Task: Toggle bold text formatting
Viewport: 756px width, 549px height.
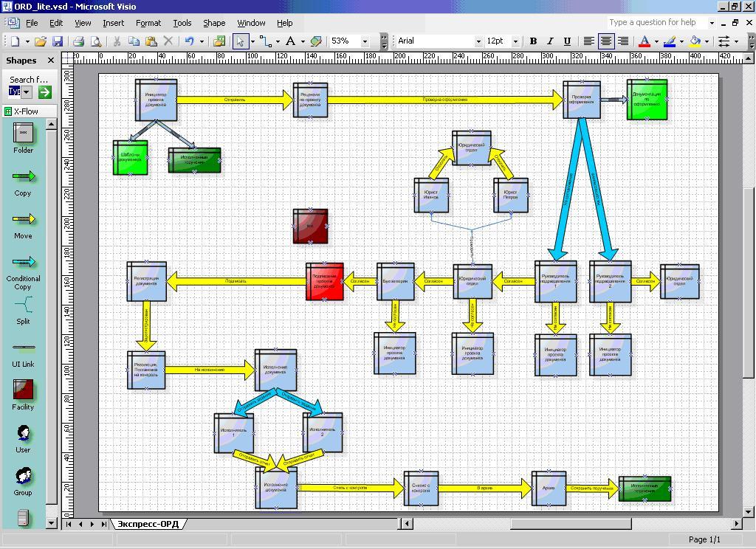Action: click(533, 41)
